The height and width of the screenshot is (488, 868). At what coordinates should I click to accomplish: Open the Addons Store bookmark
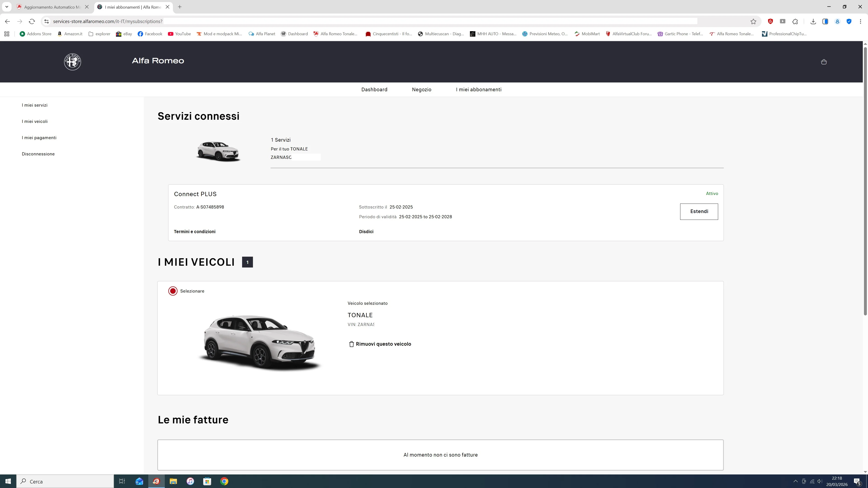coord(36,34)
